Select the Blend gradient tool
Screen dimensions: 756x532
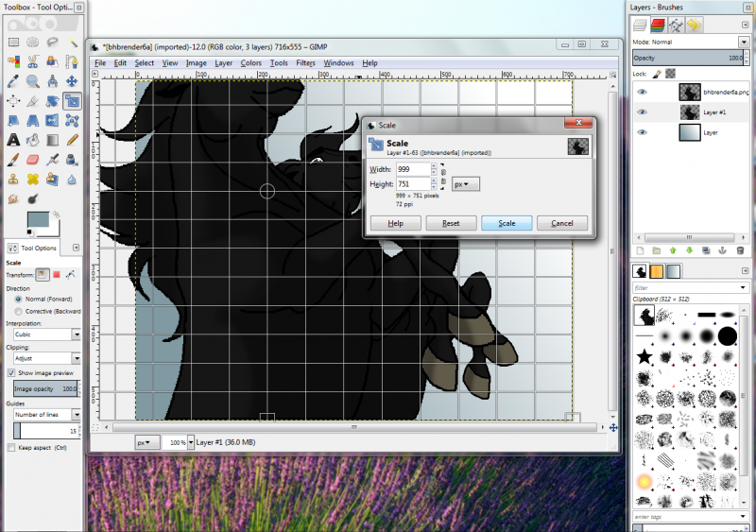(x=52, y=140)
